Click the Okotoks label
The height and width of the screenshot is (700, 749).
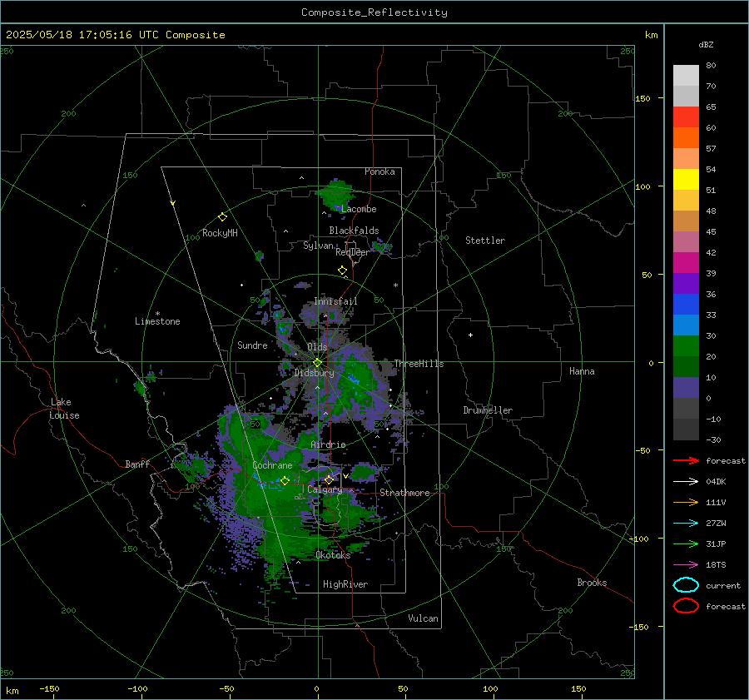click(x=333, y=555)
